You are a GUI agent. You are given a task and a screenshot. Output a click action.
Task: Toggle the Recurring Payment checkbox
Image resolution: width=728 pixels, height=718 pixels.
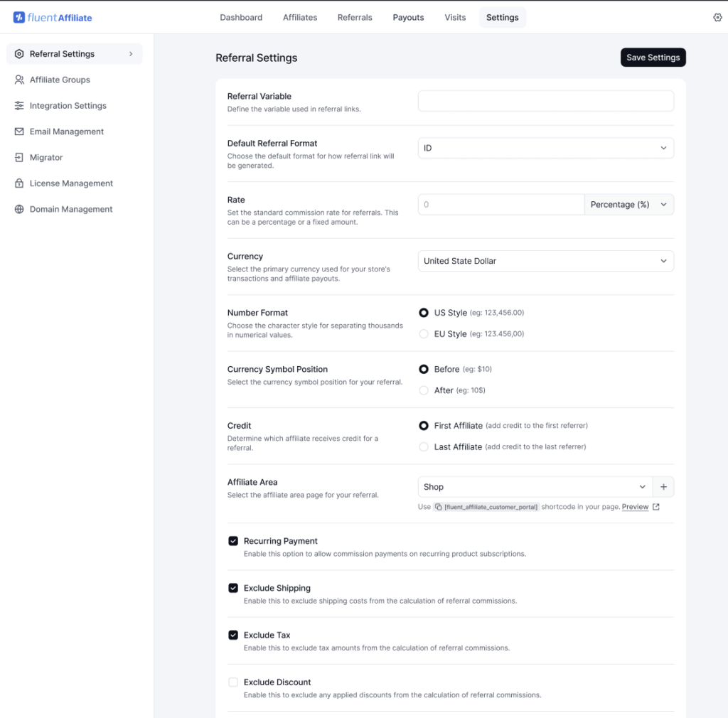(233, 541)
